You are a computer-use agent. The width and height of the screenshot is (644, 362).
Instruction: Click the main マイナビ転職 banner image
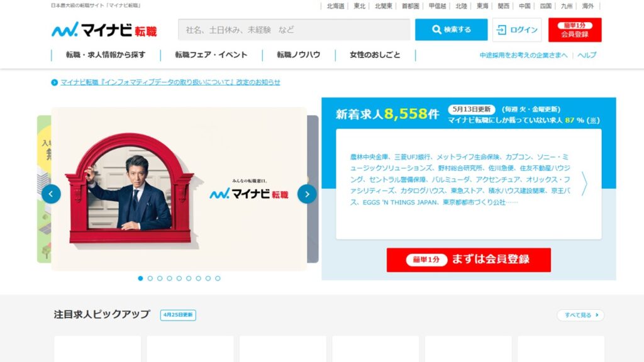click(x=179, y=189)
